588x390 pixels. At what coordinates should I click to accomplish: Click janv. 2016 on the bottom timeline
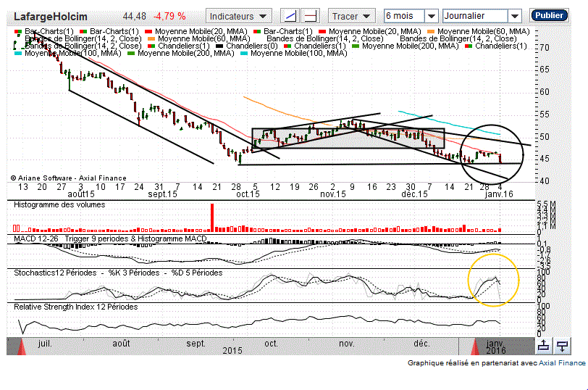pos(495,347)
